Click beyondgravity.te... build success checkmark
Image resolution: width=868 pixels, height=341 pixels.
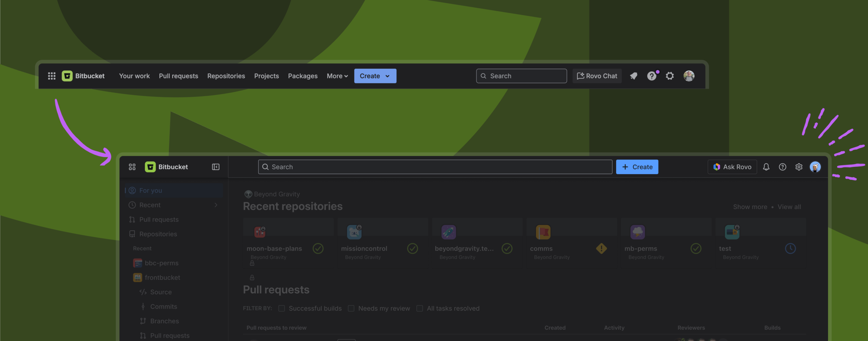point(507,249)
